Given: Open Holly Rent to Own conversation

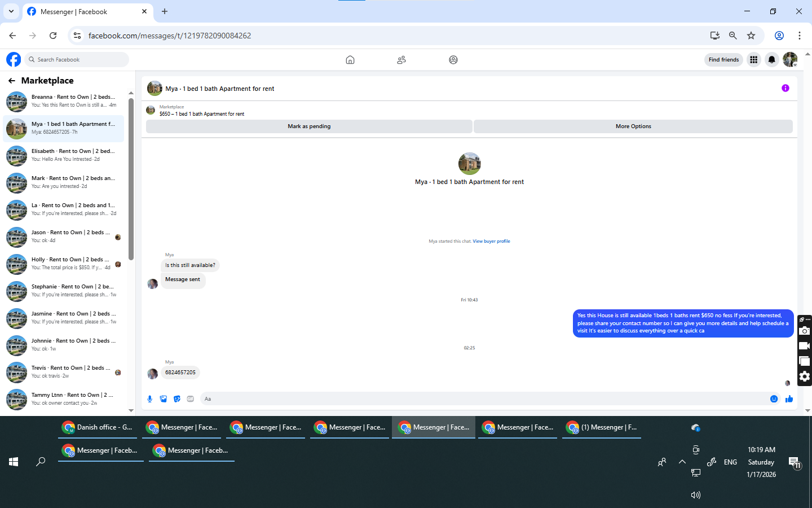Looking at the screenshot, I should click(63, 264).
